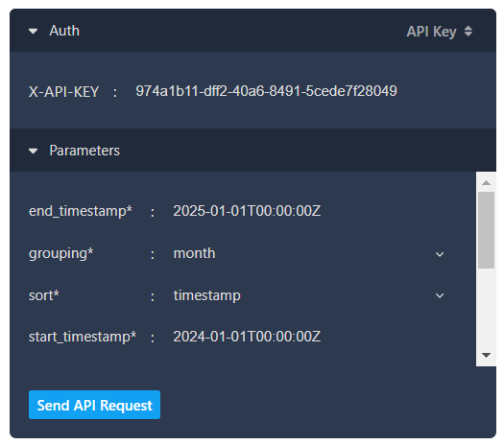The width and height of the screenshot is (504, 445).
Task: Open the sort dropdown showing timestamp
Action: (308, 295)
